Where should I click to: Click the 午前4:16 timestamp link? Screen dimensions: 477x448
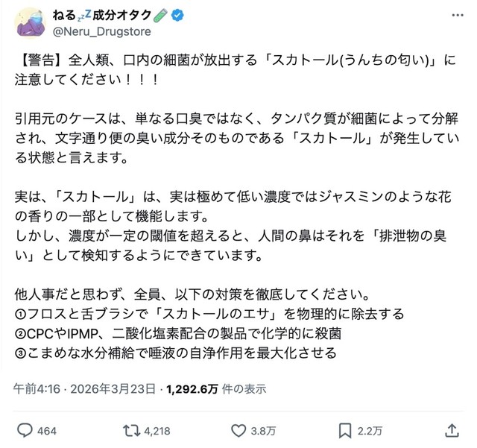pos(36,388)
